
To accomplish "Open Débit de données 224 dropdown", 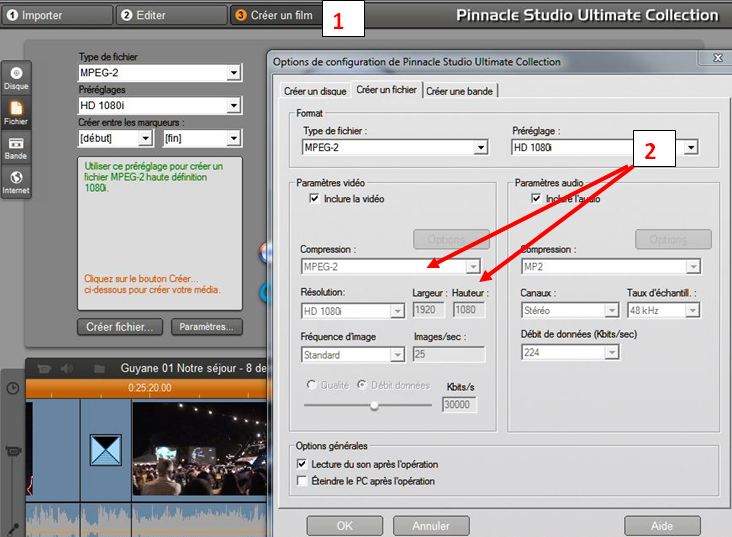I will click(x=570, y=352).
